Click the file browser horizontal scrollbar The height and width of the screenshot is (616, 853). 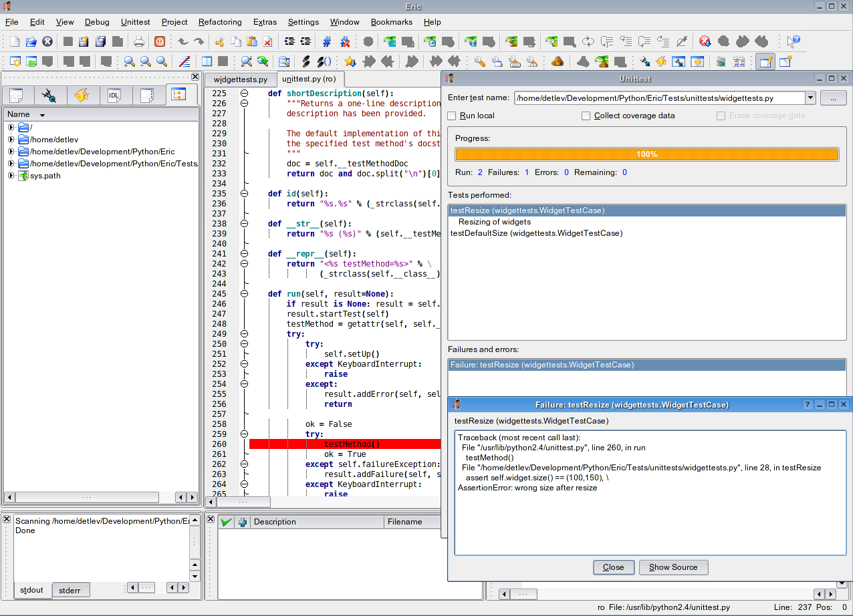[x=87, y=498]
